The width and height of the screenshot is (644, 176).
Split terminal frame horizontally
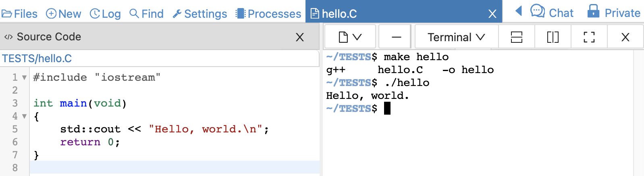coord(516,37)
